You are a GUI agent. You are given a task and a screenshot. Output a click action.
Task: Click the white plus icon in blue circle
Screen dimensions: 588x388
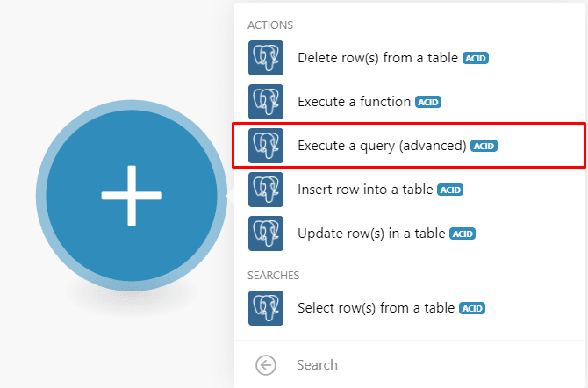pyautogui.click(x=132, y=194)
